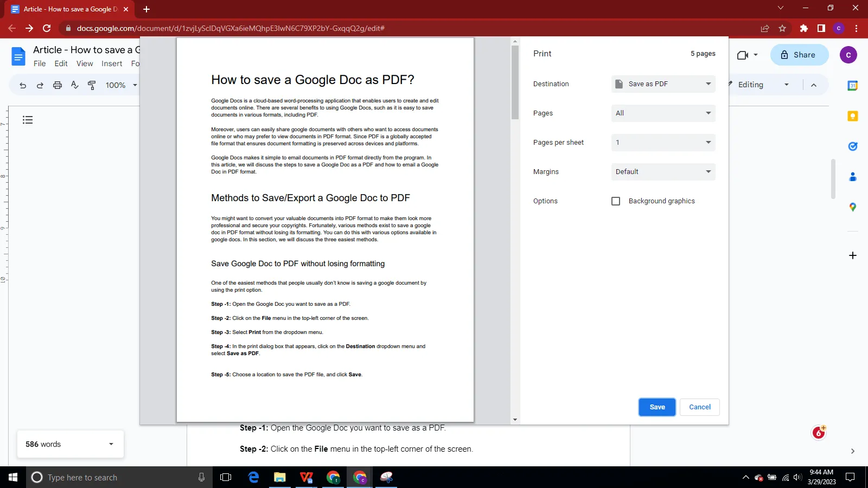868x488 pixels.
Task: Open the File menu
Action: tap(40, 63)
